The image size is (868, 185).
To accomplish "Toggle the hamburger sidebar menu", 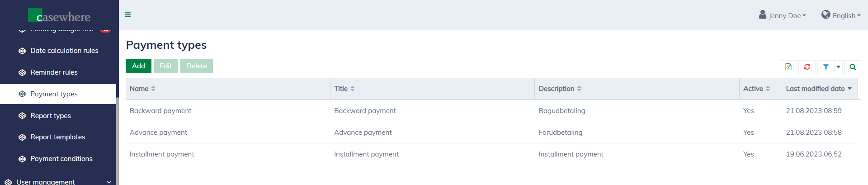I will pos(128,15).
